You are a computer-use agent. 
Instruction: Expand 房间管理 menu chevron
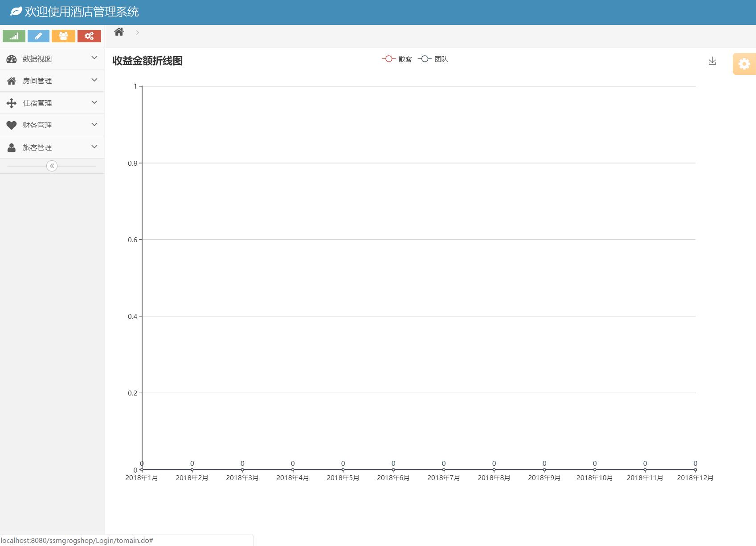[x=94, y=80]
